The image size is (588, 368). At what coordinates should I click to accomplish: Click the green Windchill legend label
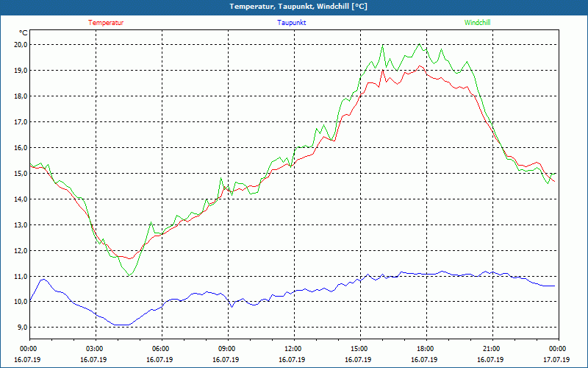point(477,23)
